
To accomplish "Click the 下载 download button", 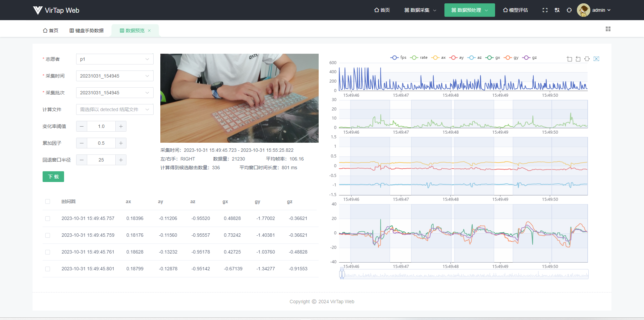I will (53, 176).
